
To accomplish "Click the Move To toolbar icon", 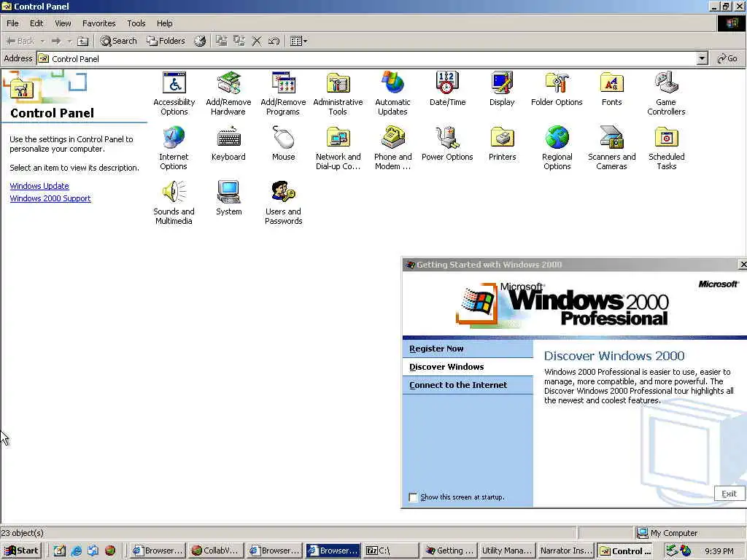I will pyautogui.click(x=222, y=41).
